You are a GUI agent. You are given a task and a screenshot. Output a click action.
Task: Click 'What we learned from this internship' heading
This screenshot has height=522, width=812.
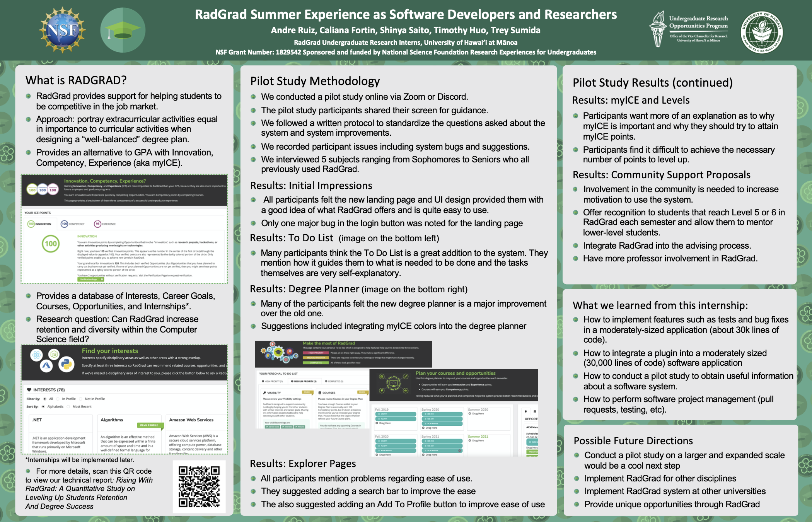(660, 305)
